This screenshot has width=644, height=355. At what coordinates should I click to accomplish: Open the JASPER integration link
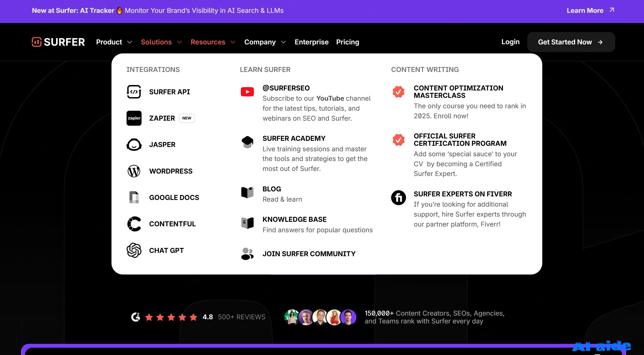(162, 145)
